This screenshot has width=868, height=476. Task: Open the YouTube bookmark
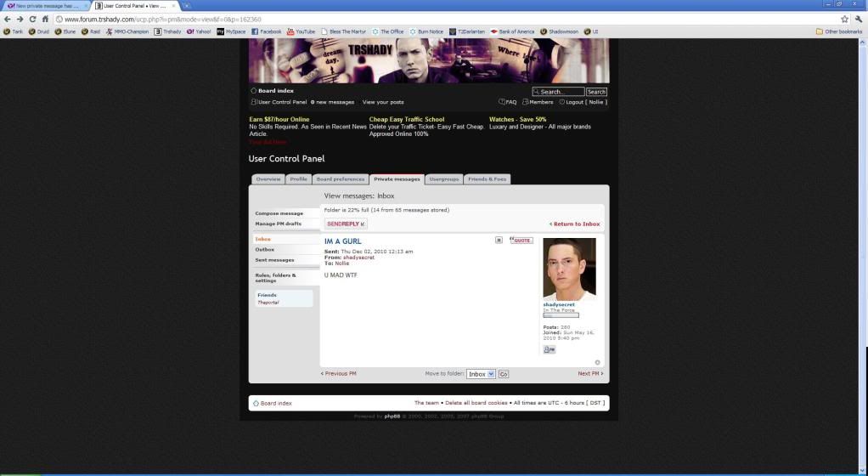pos(302,31)
